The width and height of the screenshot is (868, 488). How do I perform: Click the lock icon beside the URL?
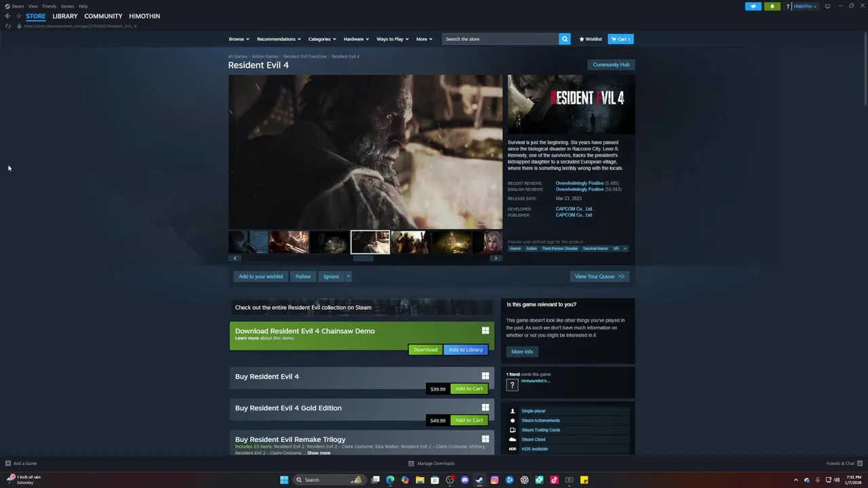pyautogui.click(x=19, y=26)
